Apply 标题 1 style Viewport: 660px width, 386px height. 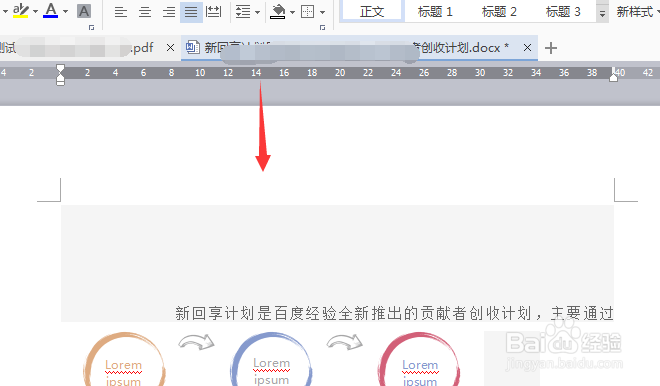pos(435,11)
